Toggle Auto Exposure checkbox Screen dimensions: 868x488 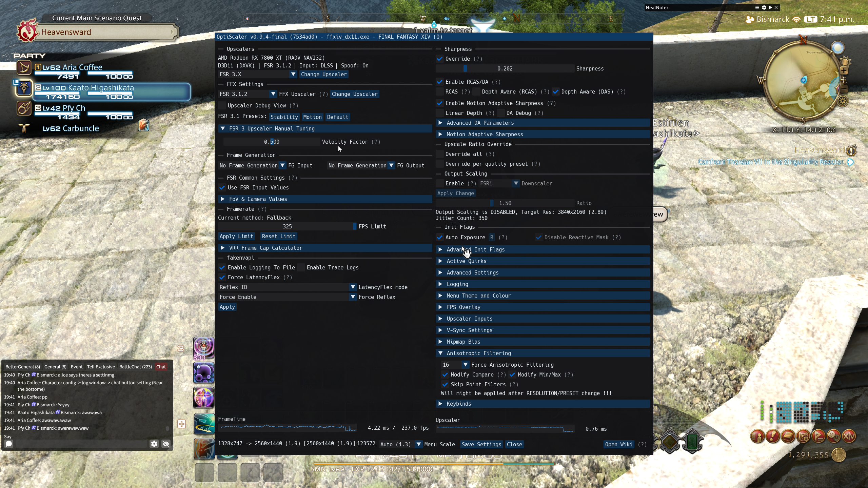440,238
